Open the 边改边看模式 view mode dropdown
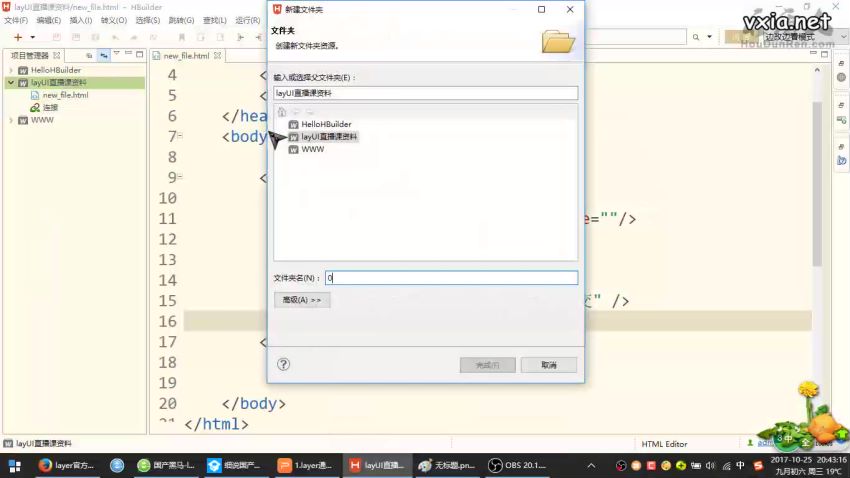The image size is (850, 478). (x=804, y=37)
